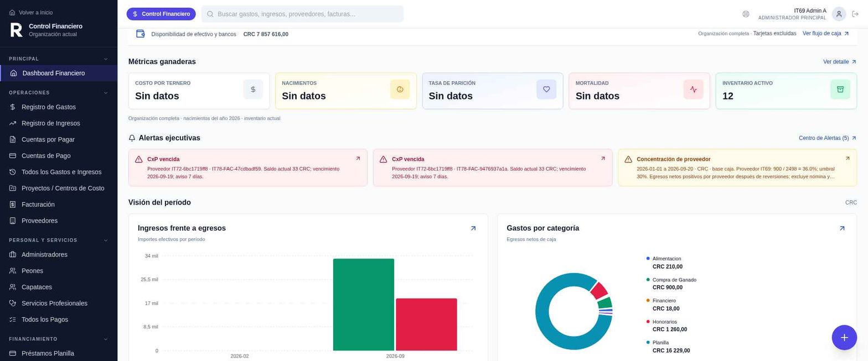
Task: Open the user profile avatar
Action: (839, 14)
